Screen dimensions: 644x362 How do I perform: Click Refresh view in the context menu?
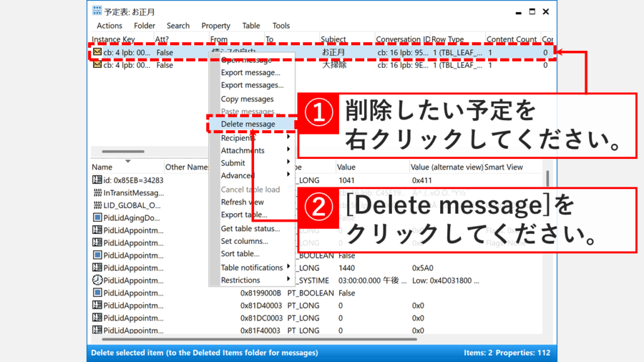click(243, 201)
